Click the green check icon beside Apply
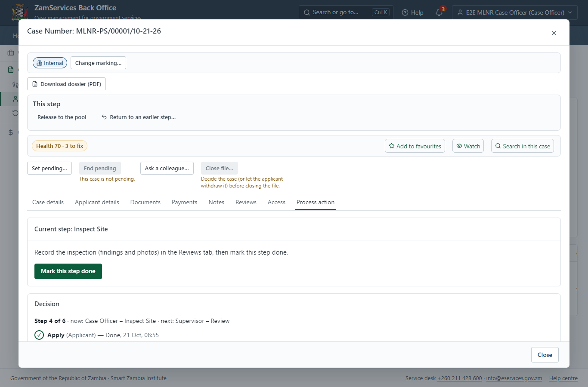The height and width of the screenshot is (387, 588). [39, 335]
